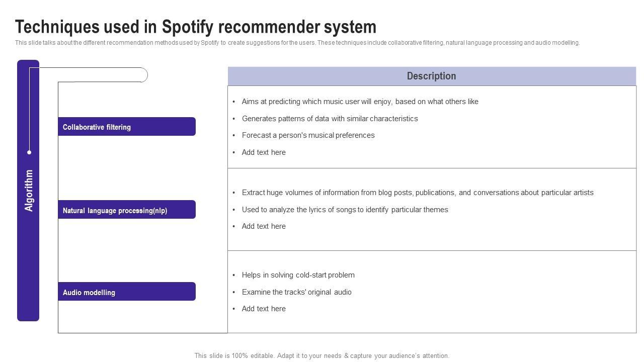Screen dimensions: 644x362
Task: Click the Description table header
Action: [x=431, y=76]
